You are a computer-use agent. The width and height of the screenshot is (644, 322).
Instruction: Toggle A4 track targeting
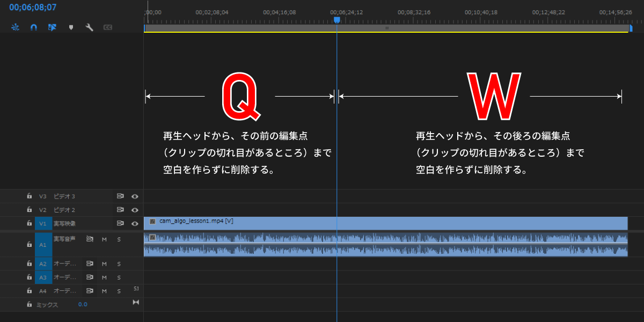pos(43,291)
